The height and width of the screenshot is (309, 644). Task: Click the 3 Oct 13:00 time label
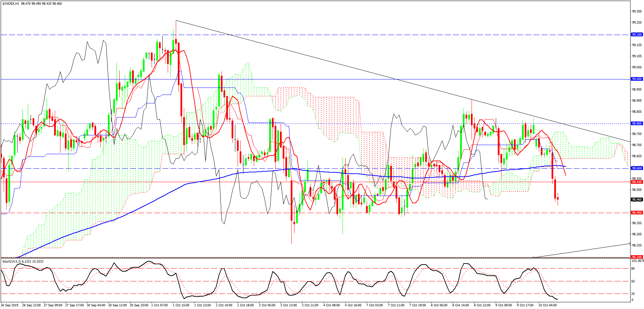pyautogui.click(x=289, y=305)
